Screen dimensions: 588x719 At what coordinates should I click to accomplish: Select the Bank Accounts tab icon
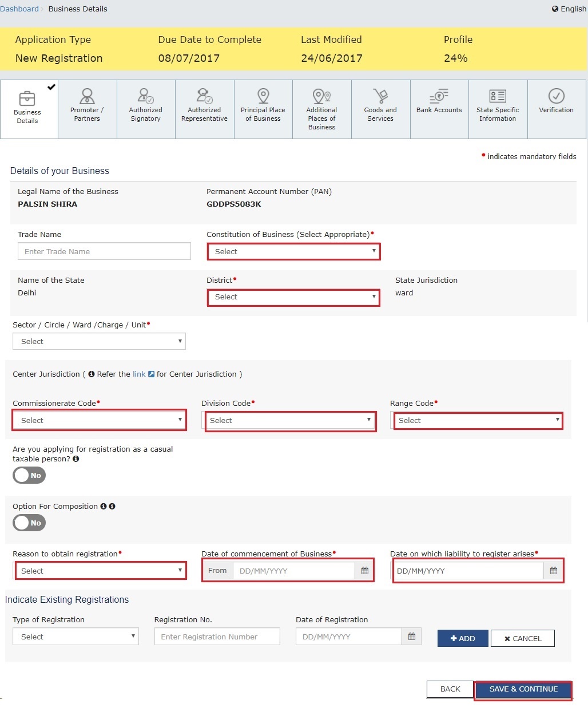point(439,96)
